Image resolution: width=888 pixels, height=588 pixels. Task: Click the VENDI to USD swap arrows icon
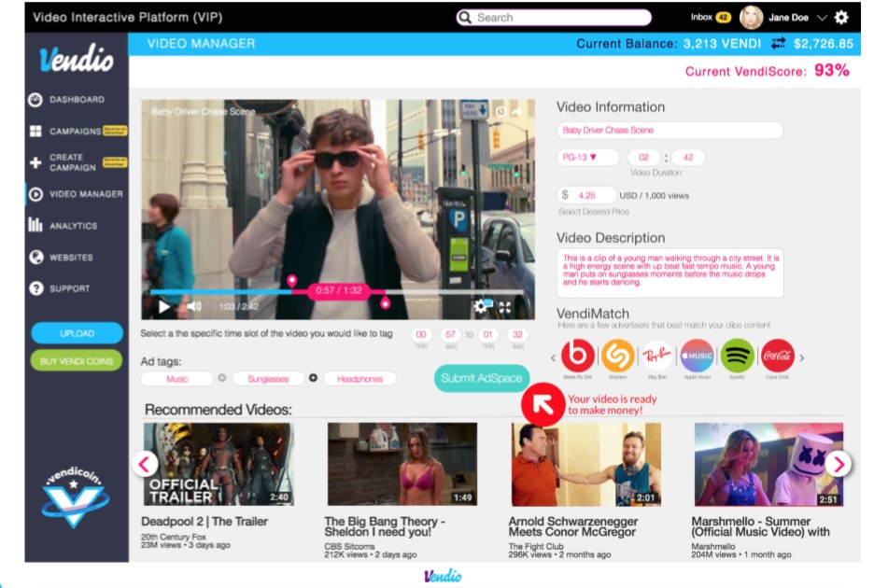click(778, 44)
